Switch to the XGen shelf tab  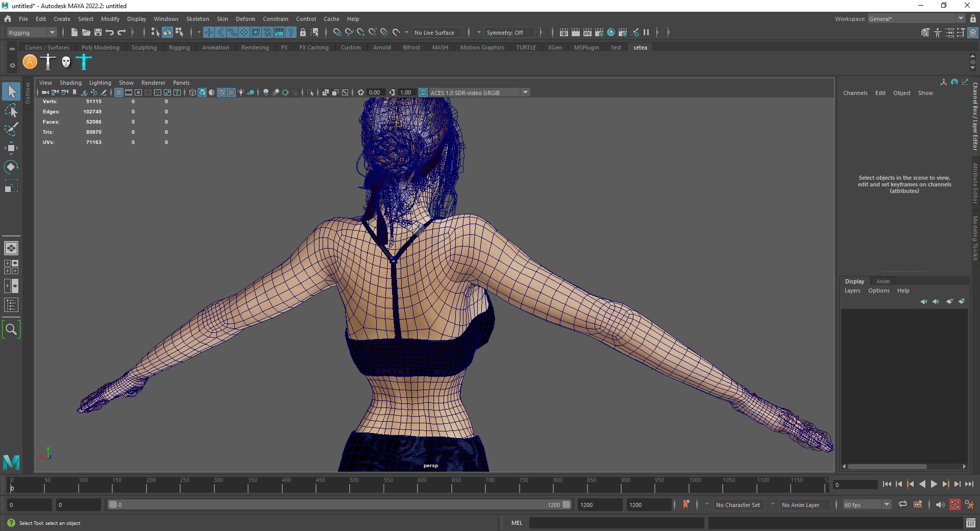pyautogui.click(x=555, y=47)
